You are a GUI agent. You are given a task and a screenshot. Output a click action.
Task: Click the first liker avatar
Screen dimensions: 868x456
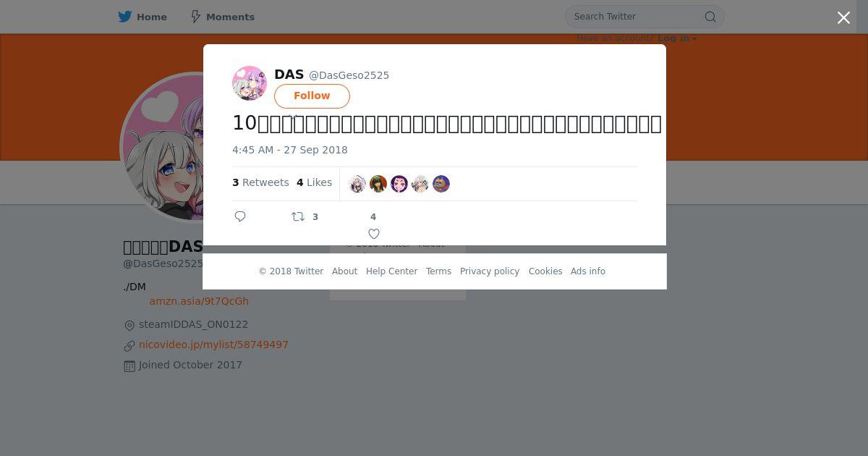(x=357, y=184)
